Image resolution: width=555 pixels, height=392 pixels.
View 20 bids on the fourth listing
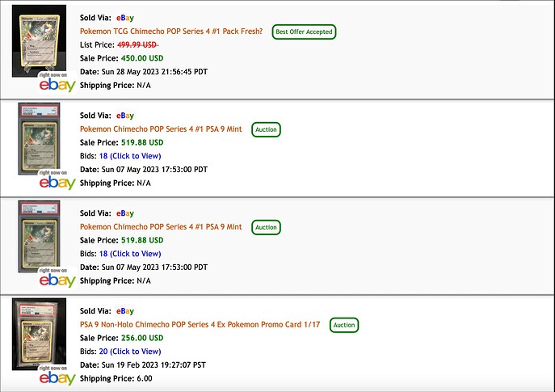tap(130, 352)
